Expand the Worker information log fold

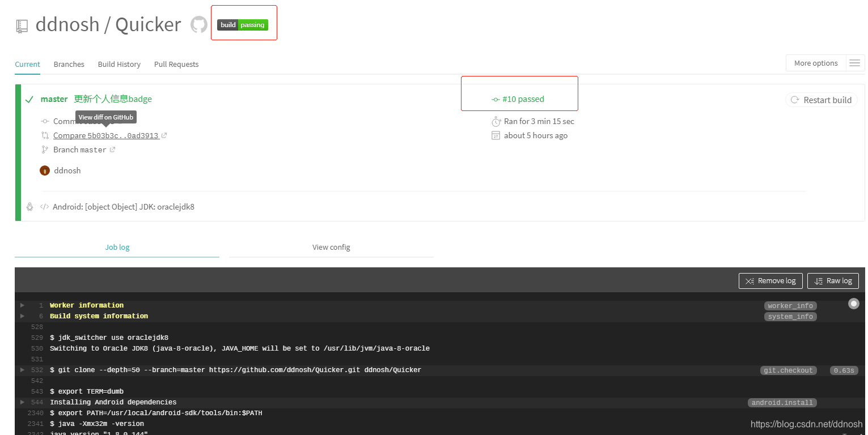pos(22,305)
